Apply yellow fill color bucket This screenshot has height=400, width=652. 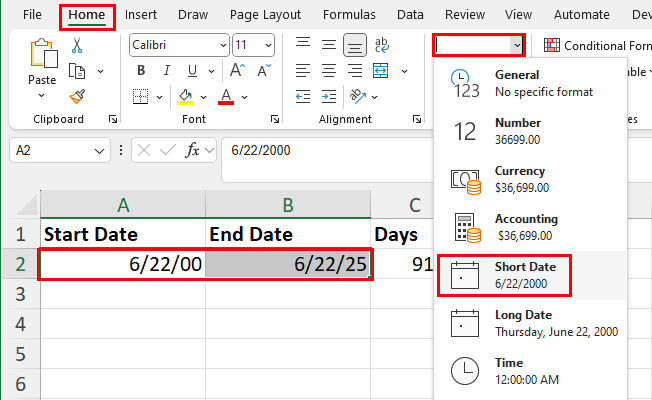[185, 96]
